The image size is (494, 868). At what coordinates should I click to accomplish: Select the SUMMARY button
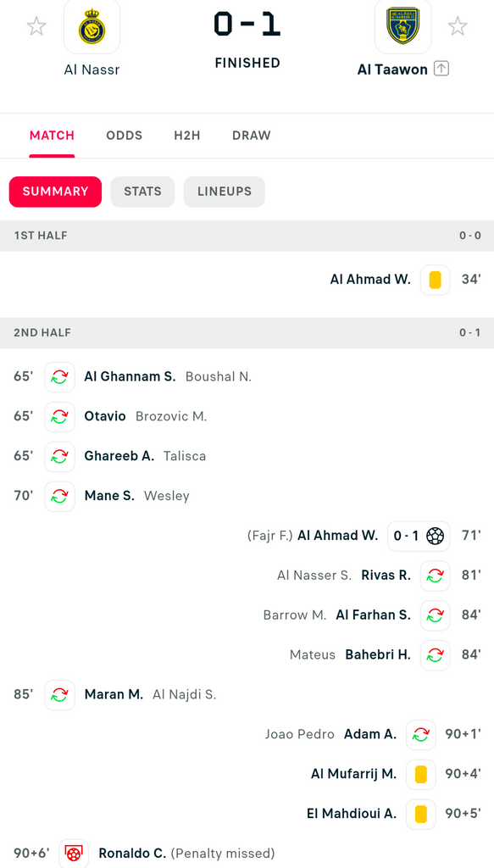pyautogui.click(x=55, y=192)
